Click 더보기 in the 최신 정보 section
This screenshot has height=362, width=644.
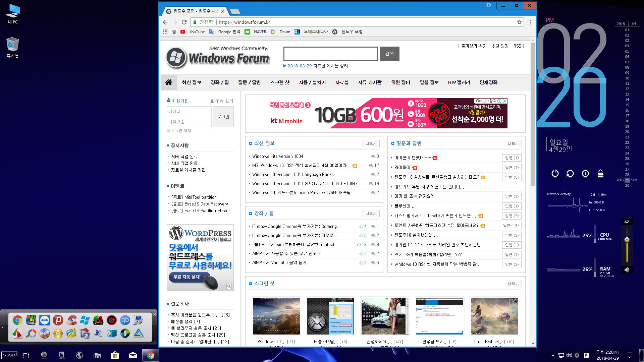coord(371,143)
